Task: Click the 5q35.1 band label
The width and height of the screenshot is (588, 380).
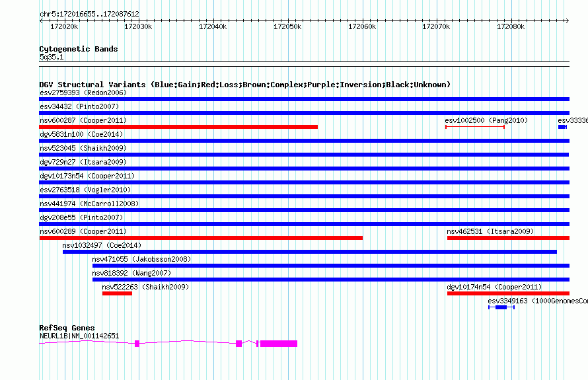Action: [52, 57]
